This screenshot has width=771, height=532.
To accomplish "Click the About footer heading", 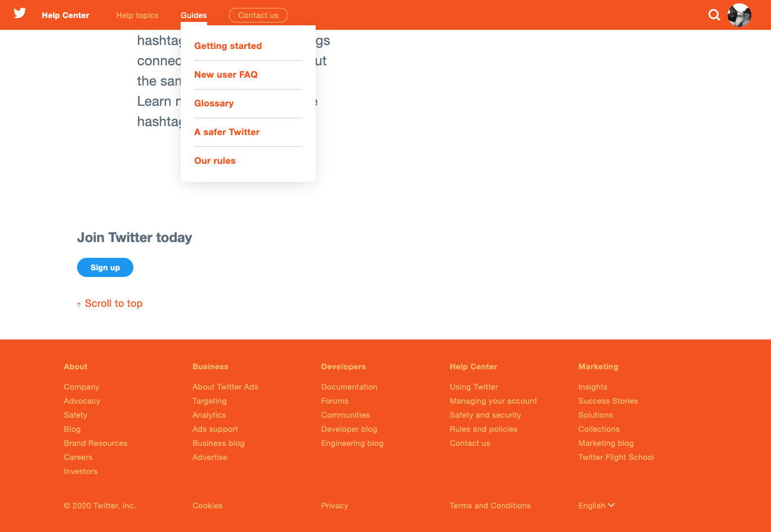I will (x=75, y=366).
